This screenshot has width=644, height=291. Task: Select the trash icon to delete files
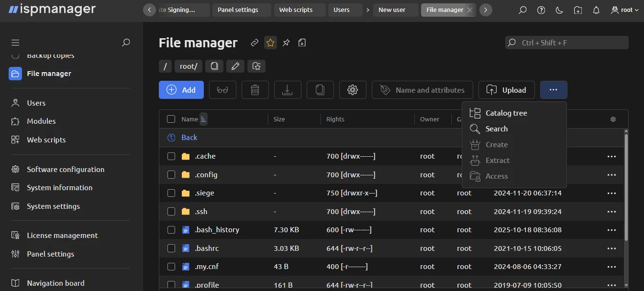(x=255, y=89)
